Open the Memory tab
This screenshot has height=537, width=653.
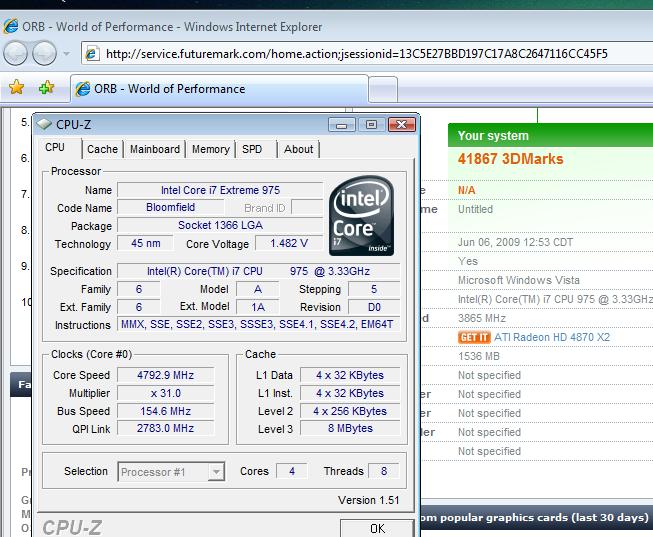(x=211, y=149)
